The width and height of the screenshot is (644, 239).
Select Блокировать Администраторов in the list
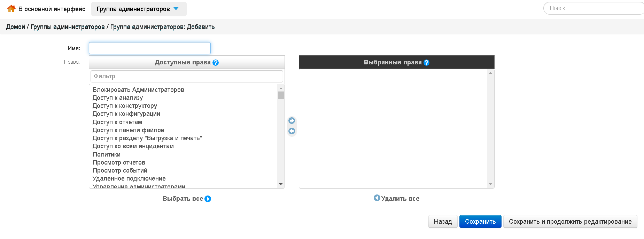click(x=138, y=90)
